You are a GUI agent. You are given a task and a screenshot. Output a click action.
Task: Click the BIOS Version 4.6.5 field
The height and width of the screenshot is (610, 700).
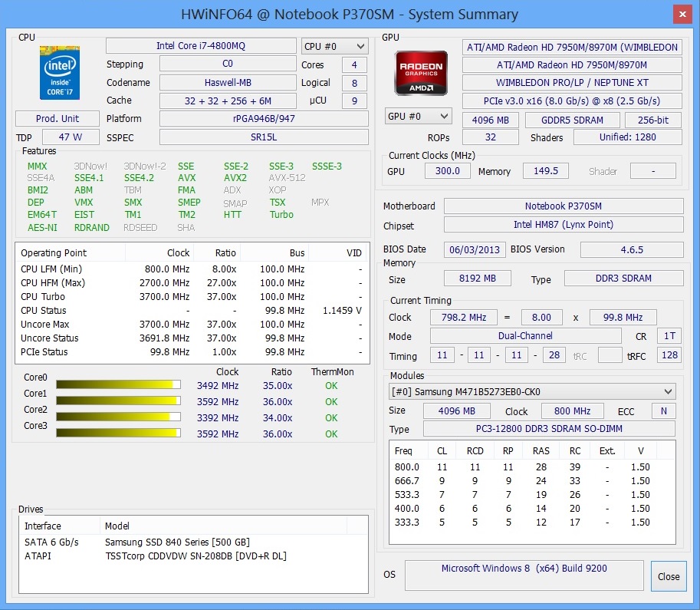coord(632,249)
